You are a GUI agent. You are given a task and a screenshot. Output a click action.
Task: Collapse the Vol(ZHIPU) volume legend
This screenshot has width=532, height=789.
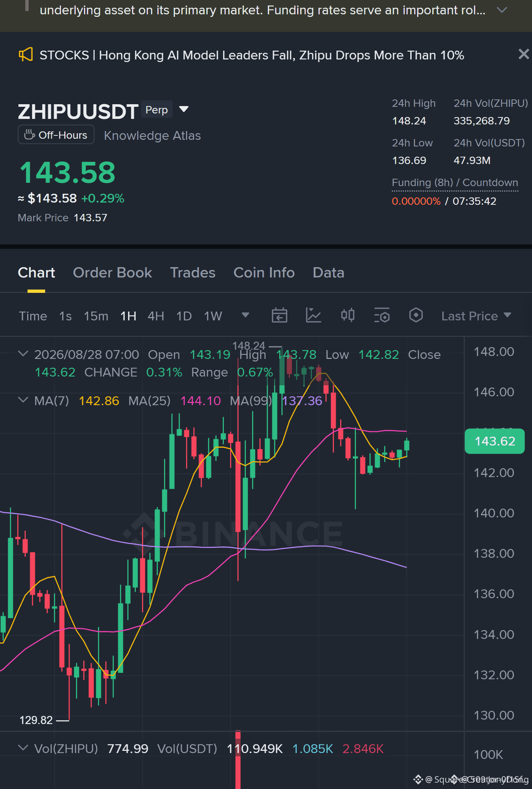pos(23,748)
